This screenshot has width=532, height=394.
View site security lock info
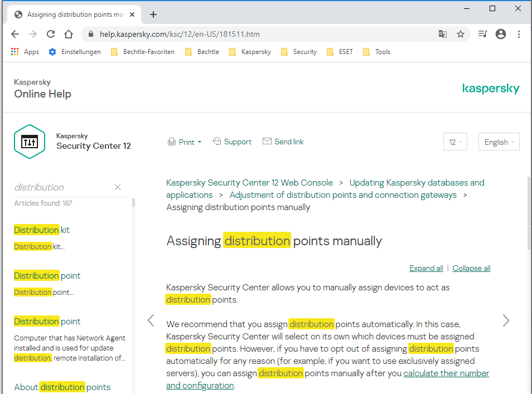(x=90, y=34)
